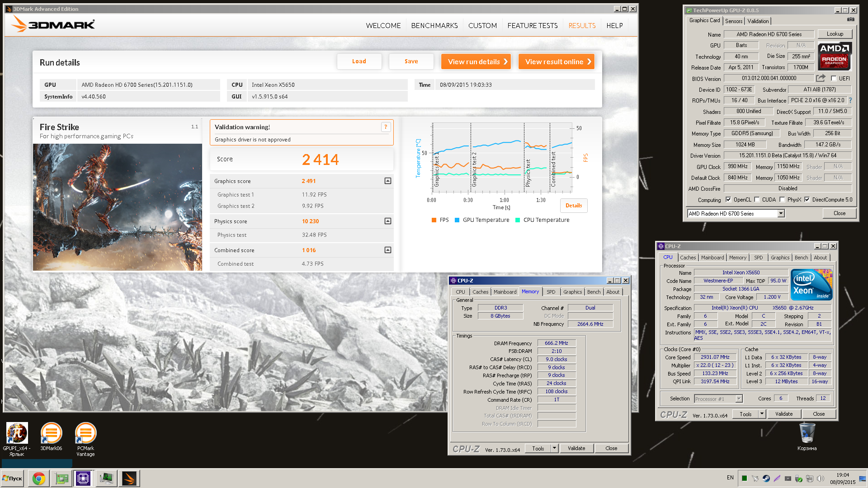Open the PCMark Vantage desktop shortcut
The image size is (868, 488).
[x=85, y=439]
